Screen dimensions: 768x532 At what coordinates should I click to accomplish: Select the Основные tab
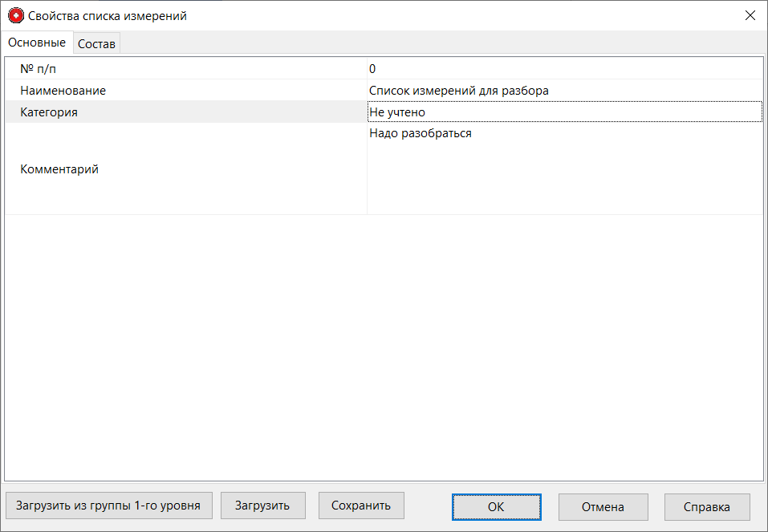click(x=36, y=43)
